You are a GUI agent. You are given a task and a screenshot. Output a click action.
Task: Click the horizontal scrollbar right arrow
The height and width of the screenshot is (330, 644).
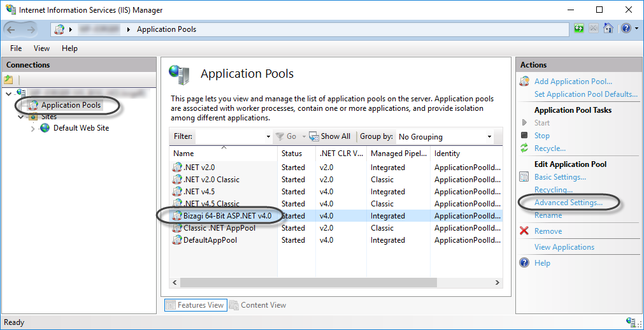(x=497, y=282)
